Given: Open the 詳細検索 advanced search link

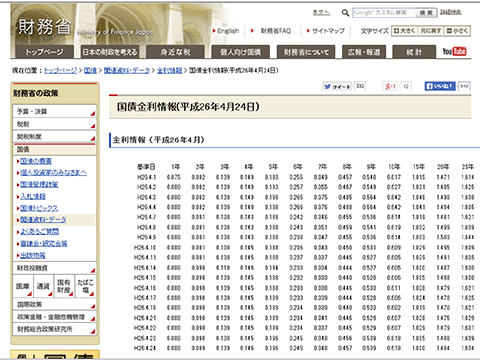Looking at the screenshot, I should tap(451, 12).
